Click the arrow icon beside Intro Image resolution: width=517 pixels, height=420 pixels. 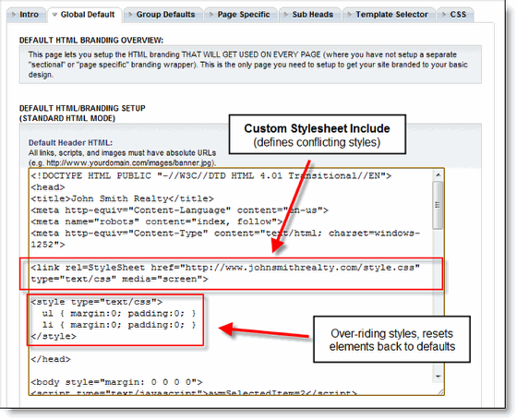[14, 15]
